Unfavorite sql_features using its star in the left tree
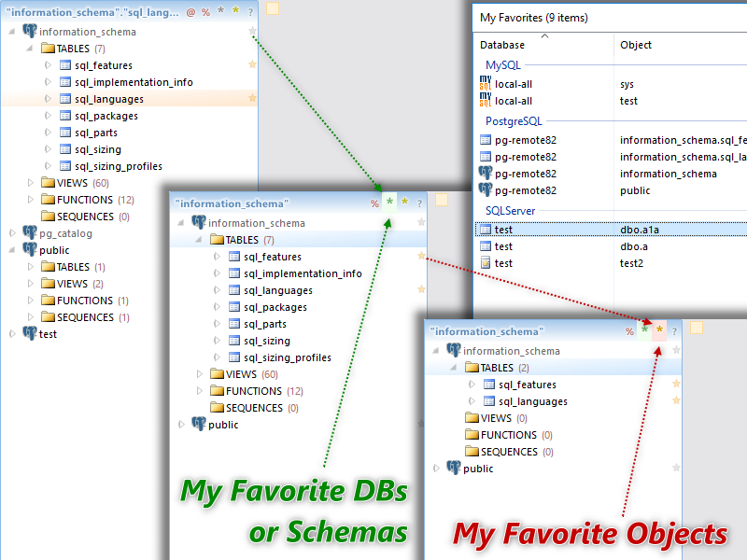The image size is (747, 560). pyautogui.click(x=252, y=64)
